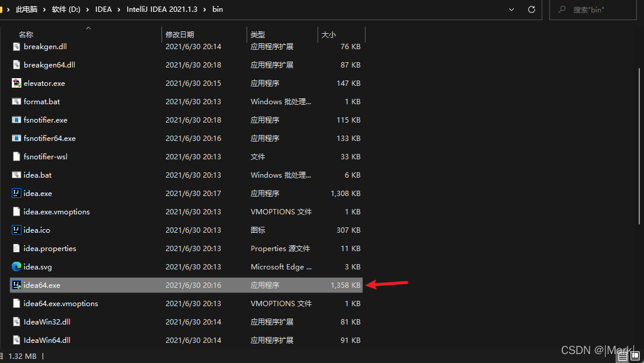Expand chevron before 此电脑 in breadcrumb
Screen dimensions: 644x363
8,9
